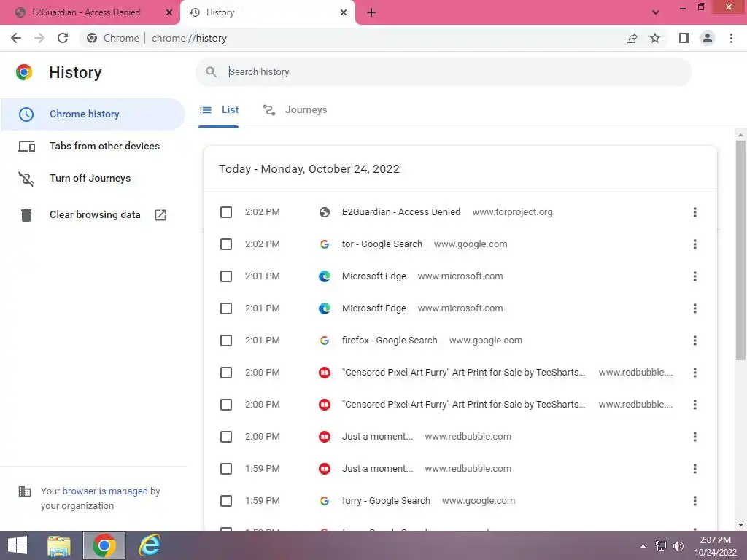Open the E2Guardian - Access Denied history link
This screenshot has height=560, width=747.
pos(401,212)
